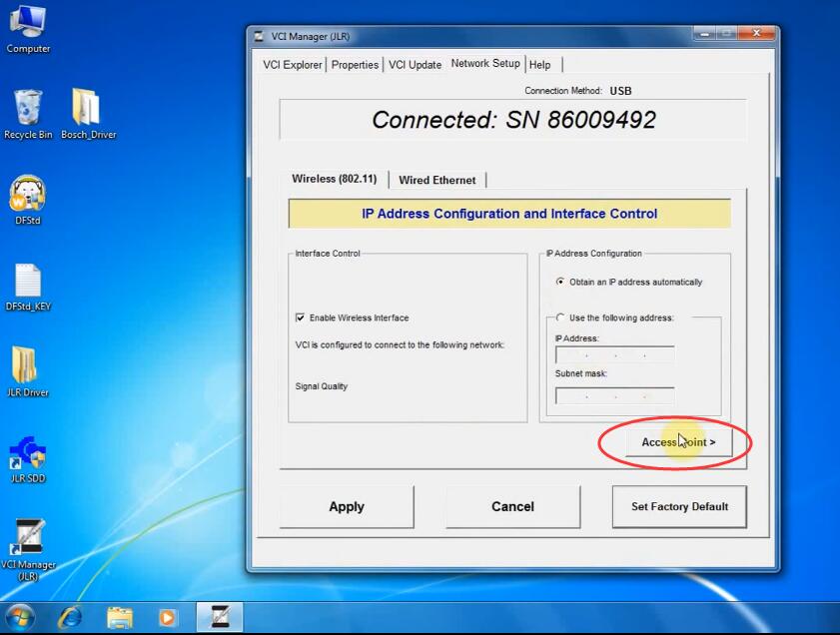
Task: Click the Access Point > button
Action: point(679,442)
